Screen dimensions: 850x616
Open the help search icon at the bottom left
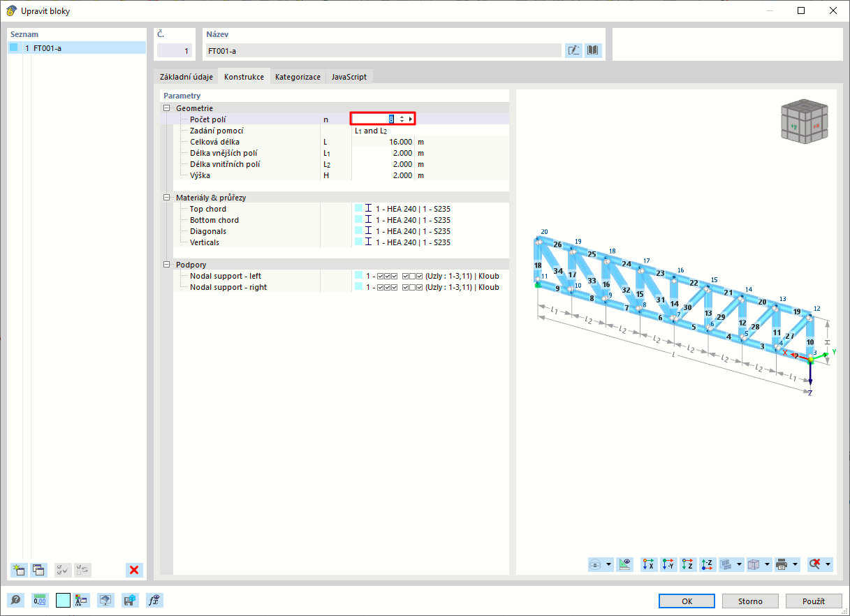click(15, 600)
